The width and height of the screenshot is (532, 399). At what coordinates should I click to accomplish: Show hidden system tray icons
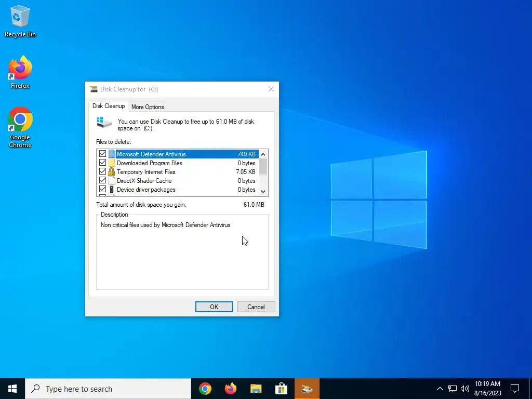point(440,389)
